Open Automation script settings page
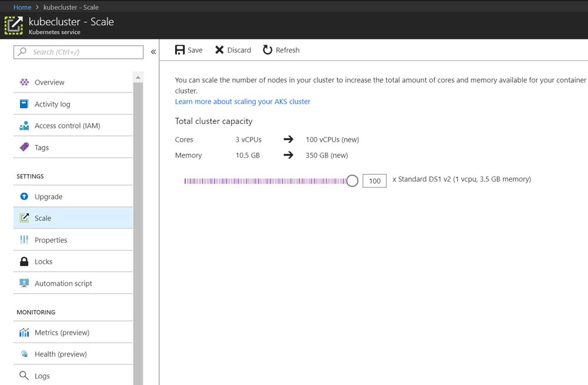The image size is (588, 385). [x=63, y=283]
